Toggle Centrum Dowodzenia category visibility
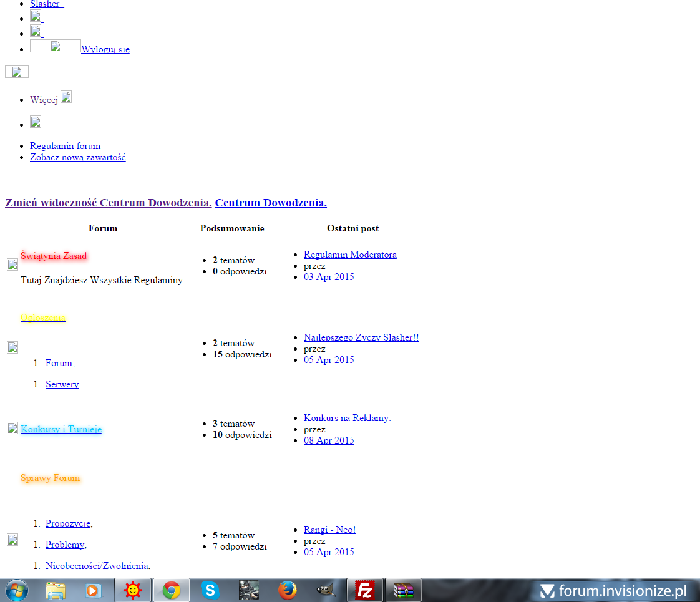Viewport: 700px width, 602px height. [x=108, y=203]
